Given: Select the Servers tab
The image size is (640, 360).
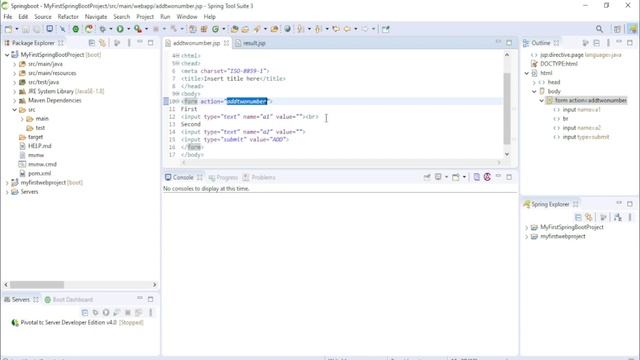Looking at the screenshot, I should tap(20, 300).
